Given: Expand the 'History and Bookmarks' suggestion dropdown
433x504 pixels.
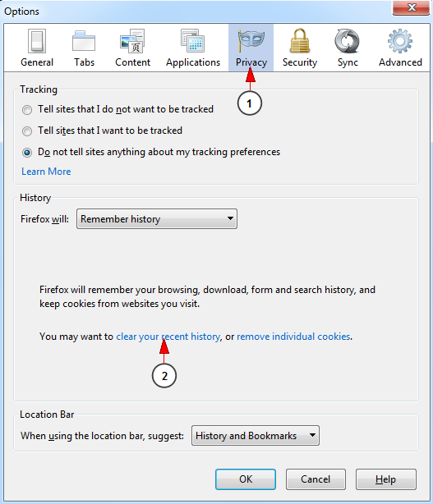Looking at the screenshot, I should click(x=255, y=436).
